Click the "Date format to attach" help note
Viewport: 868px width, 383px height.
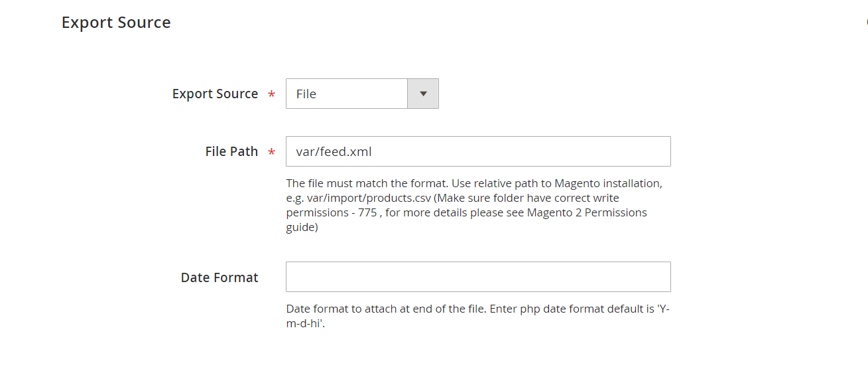pos(387,309)
